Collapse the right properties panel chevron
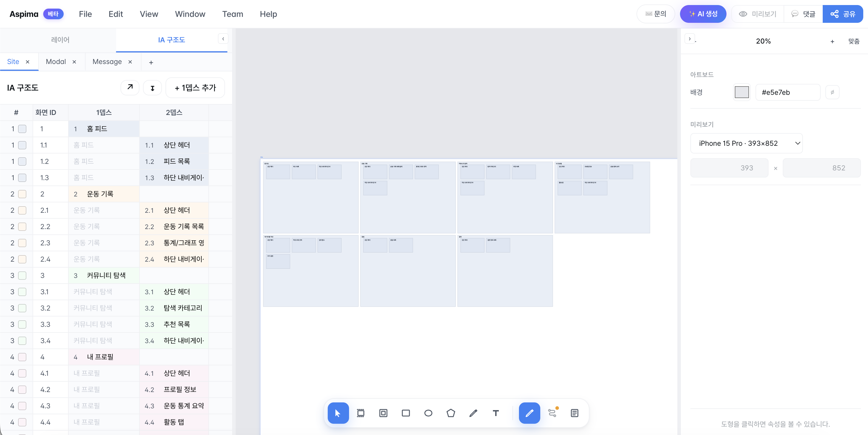The image size is (868, 435). coord(690,39)
